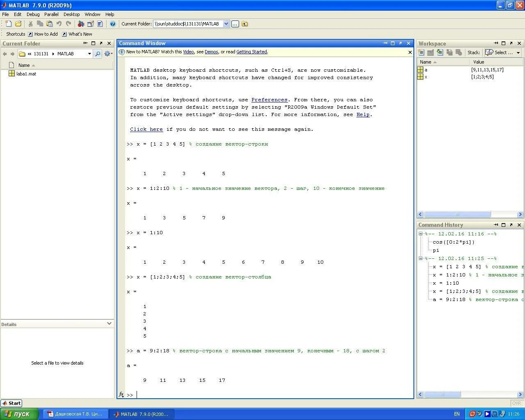Click the Paste clipboard icon
The height and width of the screenshot is (420, 525).
[49, 24]
